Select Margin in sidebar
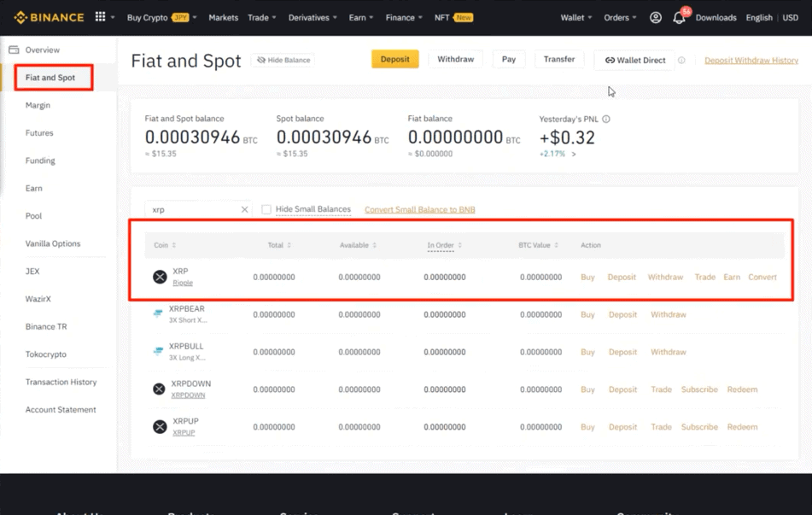This screenshot has height=515, width=812. 38,105
